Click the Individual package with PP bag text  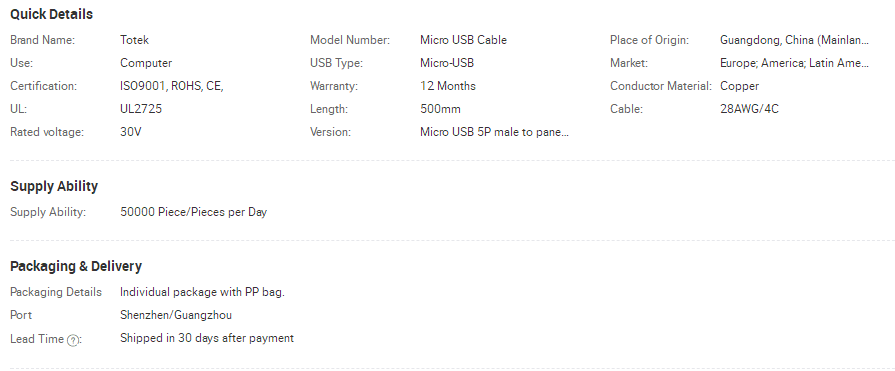click(x=202, y=292)
